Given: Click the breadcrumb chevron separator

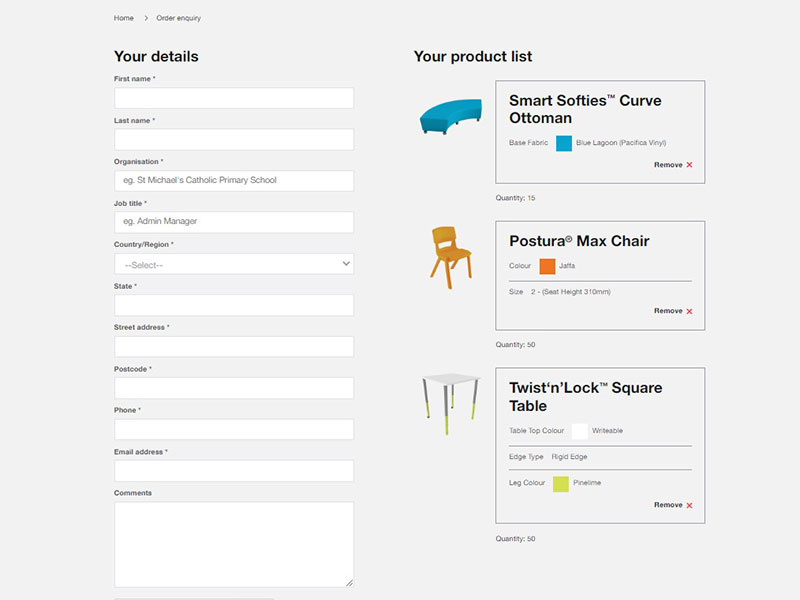Looking at the screenshot, I should 145,18.
